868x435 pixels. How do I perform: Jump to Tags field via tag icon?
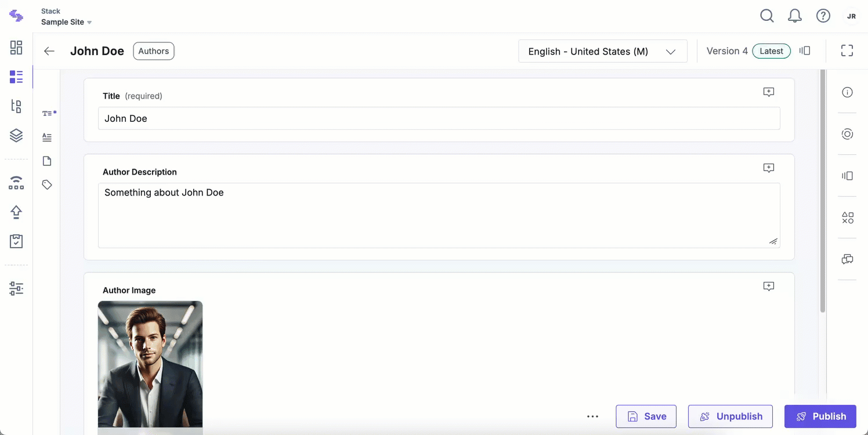[47, 184]
